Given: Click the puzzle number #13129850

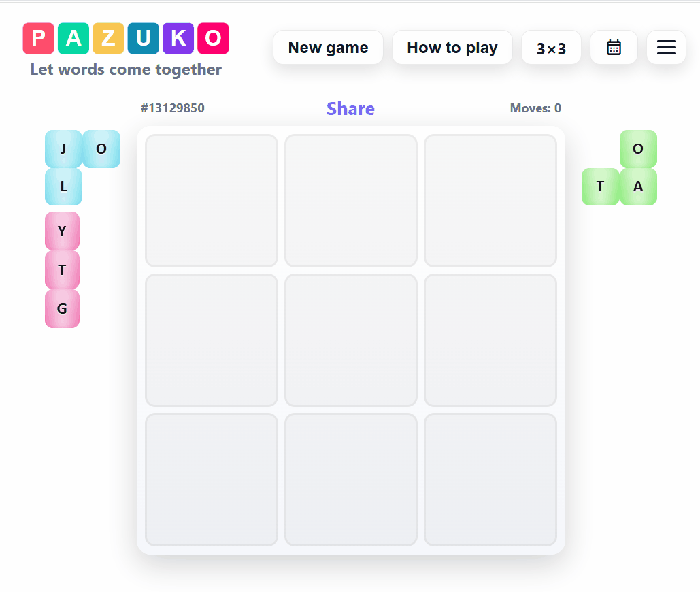Looking at the screenshot, I should point(173,108).
